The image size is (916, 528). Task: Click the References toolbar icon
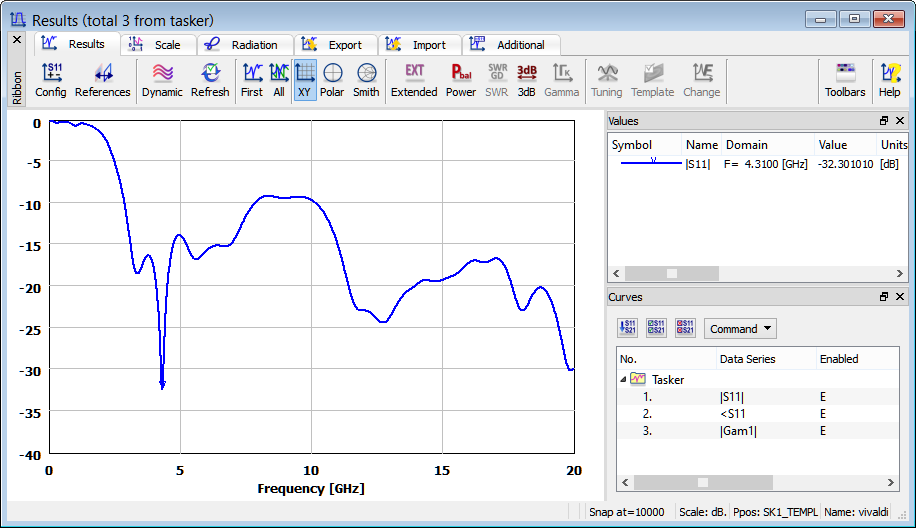point(102,81)
